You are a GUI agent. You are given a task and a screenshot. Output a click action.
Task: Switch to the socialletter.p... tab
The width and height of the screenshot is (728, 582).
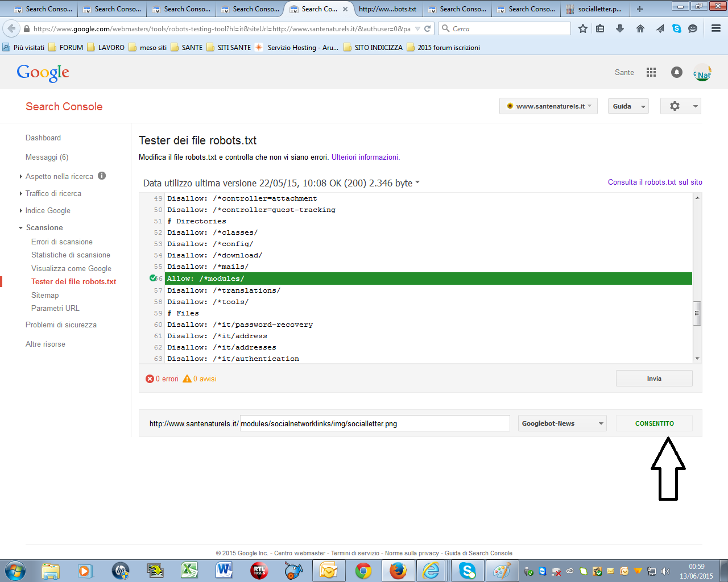[594, 9]
